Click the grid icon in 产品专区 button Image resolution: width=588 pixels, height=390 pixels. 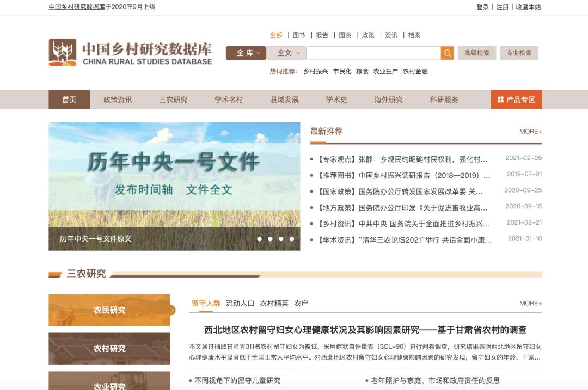click(500, 100)
